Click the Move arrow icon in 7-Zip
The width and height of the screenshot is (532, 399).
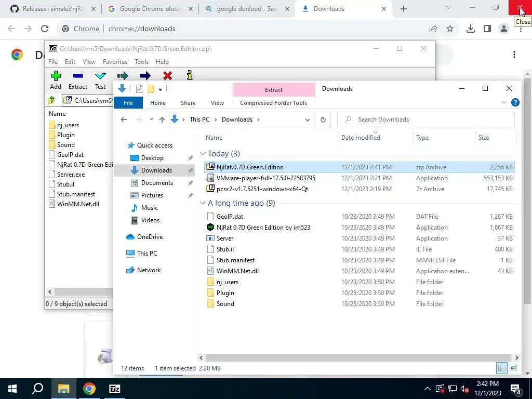pyautogui.click(x=145, y=75)
